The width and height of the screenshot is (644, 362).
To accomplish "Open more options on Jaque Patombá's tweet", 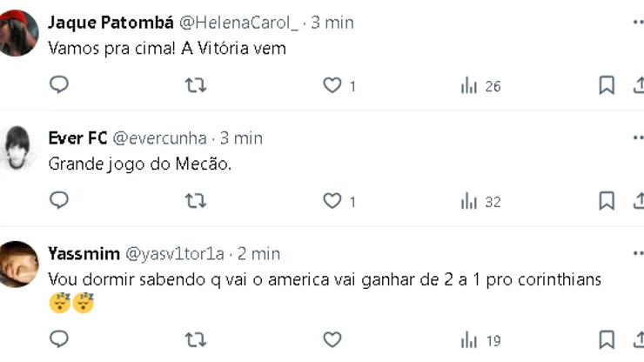I will click(x=639, y=23).
